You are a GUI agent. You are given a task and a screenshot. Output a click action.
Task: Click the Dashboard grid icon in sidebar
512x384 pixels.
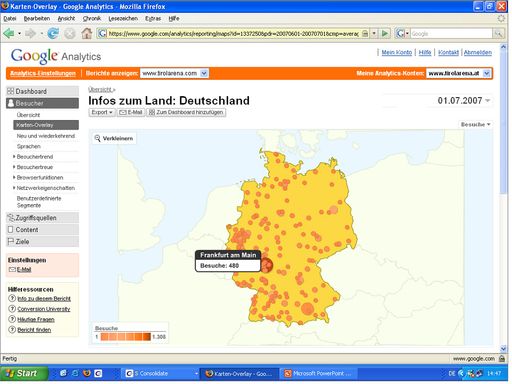click(10, 91)
